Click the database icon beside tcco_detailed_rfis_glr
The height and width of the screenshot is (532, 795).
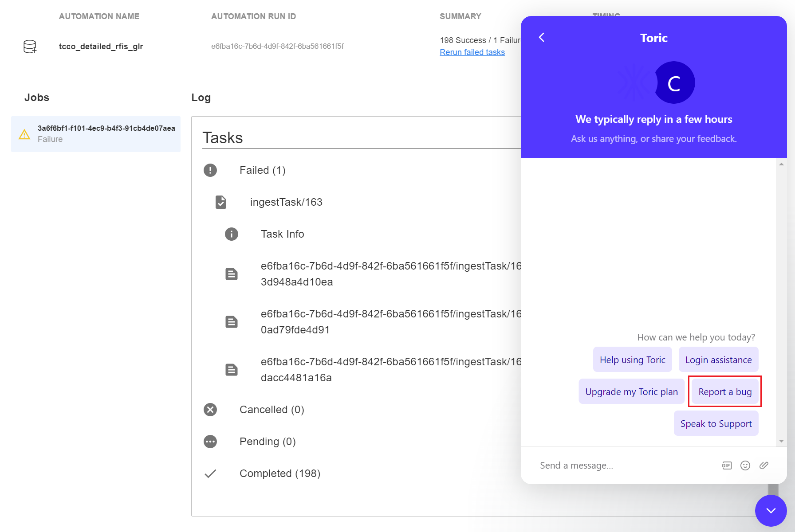point(30,47)
